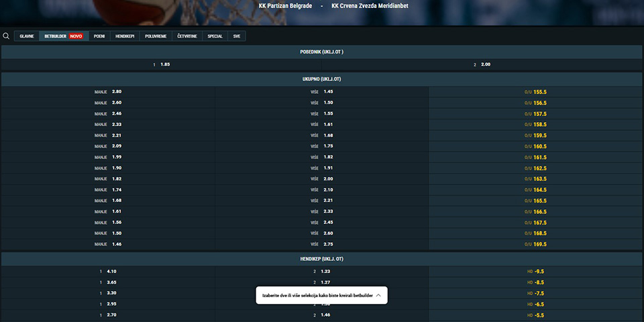Choose VIŠE 1.68 for O/U 159.5
This screenshot has height=322, width=644.
(321, 136)
